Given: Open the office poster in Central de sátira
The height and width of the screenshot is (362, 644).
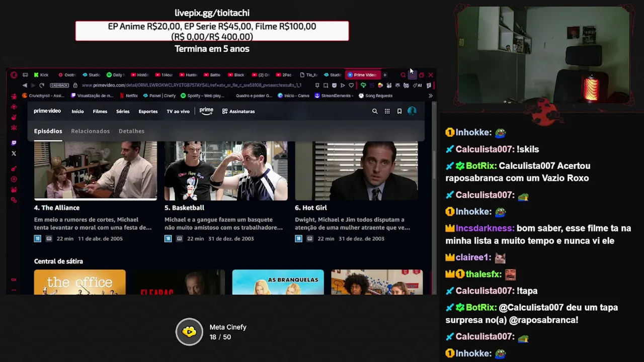Looking at the screenshot, I should pos(80,282).
